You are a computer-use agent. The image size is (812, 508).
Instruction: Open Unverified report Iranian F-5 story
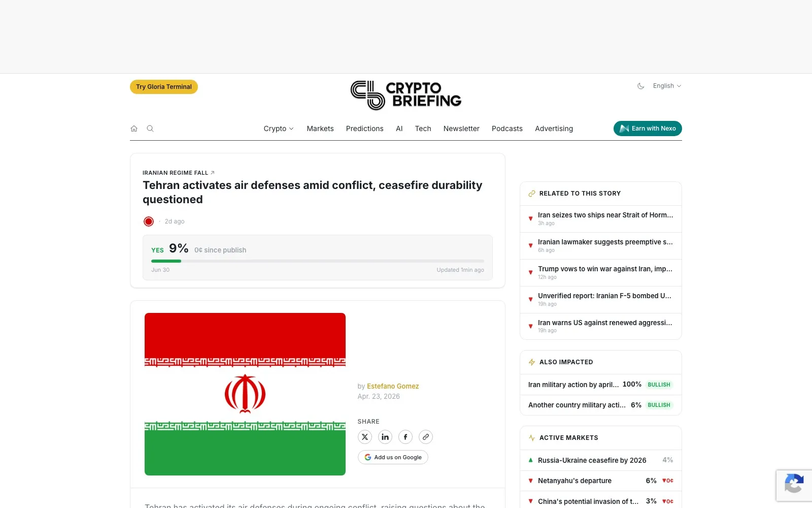pos(601,299)
